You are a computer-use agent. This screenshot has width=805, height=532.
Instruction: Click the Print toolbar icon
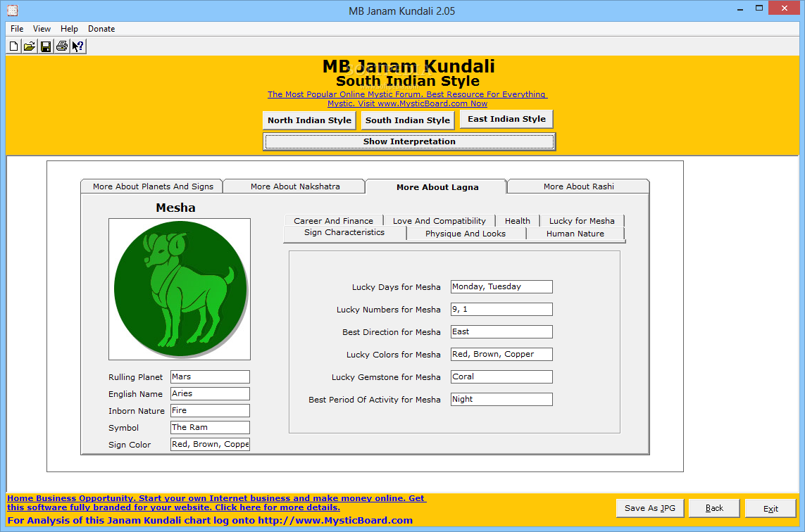pyautogui.click(x=61, y=46)
